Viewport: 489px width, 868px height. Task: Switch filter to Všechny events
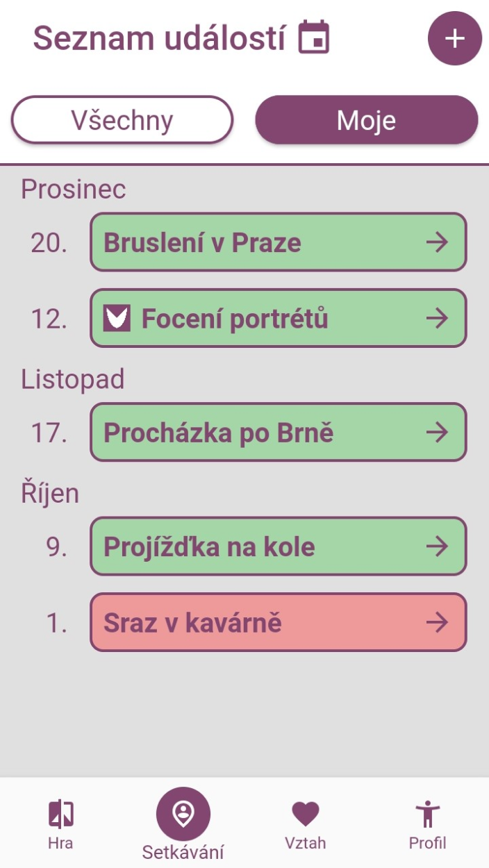(x=122, y=121)
